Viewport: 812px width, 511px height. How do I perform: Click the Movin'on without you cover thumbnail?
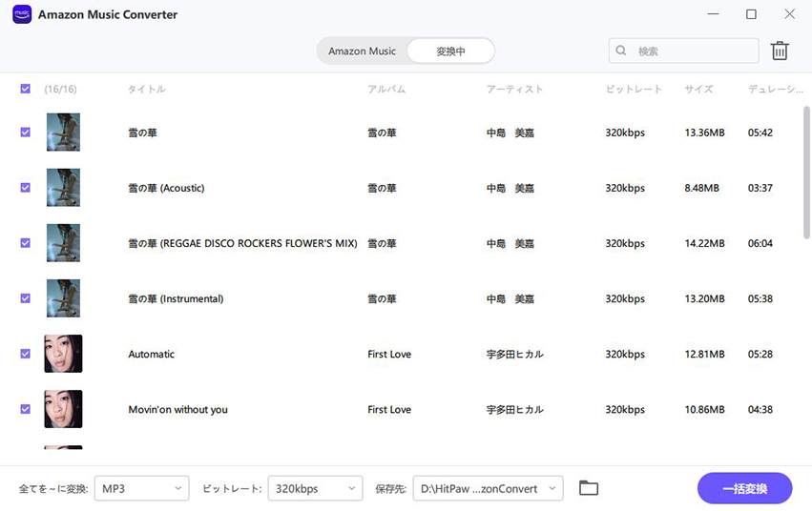63,409
